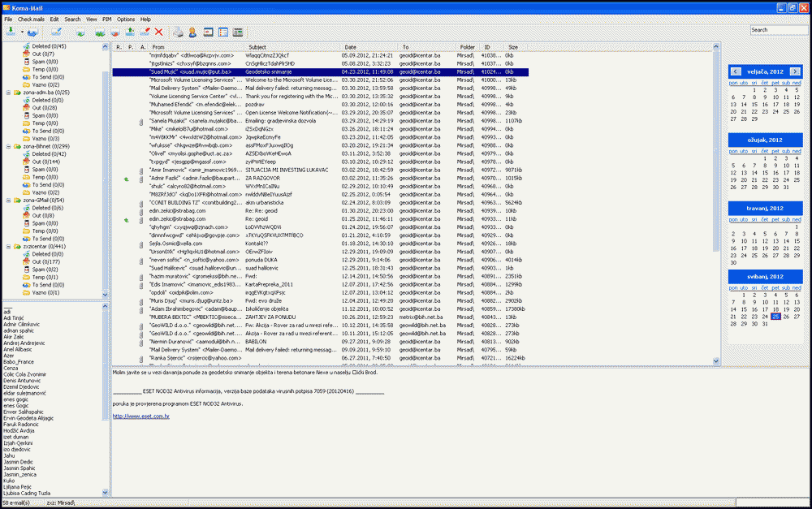The width and height of the screenshot is (812, 509).
Task: Collapse the zzcicentar account tree
Action: pyautogui.click(x=7, y=246)
